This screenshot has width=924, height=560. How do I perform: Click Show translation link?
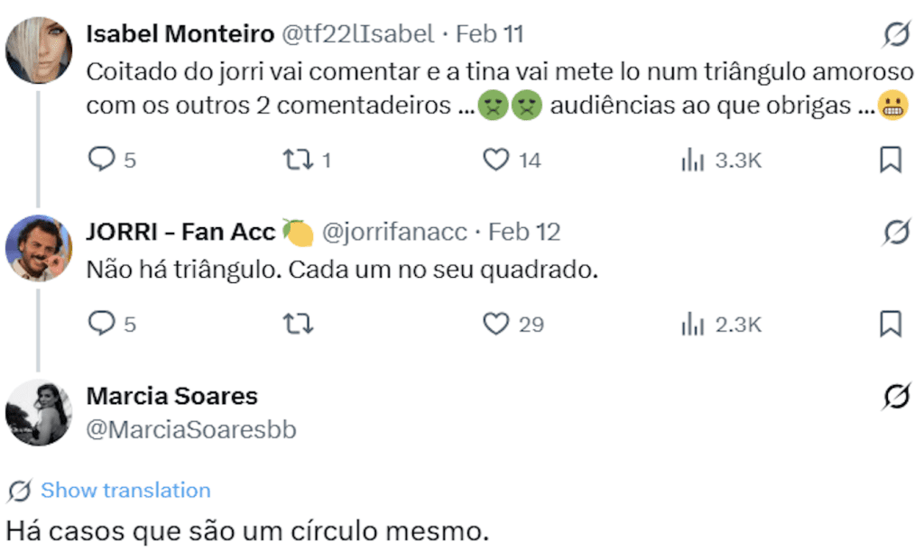click(x=125, y=491)
